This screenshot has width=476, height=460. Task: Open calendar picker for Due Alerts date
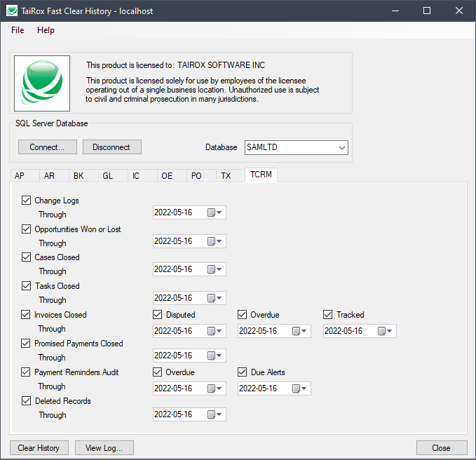[x=299, y=388]
